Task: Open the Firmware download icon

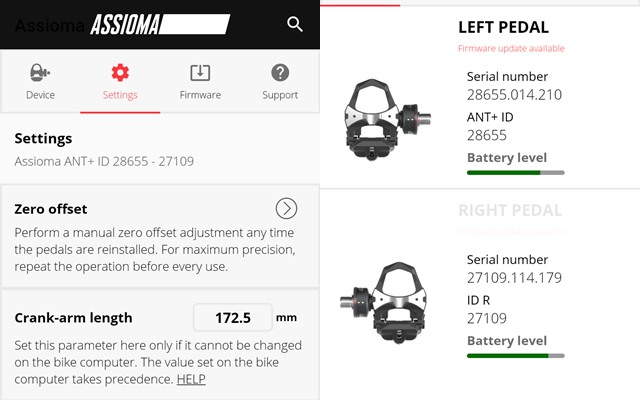Action: [200, 73]
